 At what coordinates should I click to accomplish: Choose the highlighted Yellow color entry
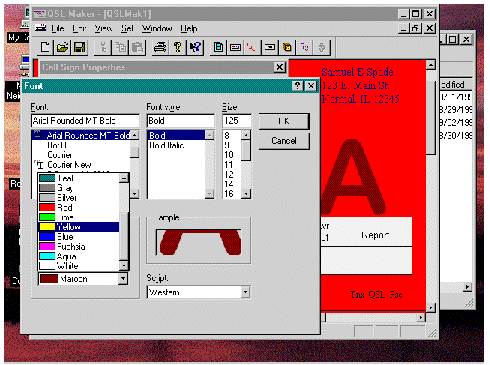pyautogui.click(x=79, y=227)
